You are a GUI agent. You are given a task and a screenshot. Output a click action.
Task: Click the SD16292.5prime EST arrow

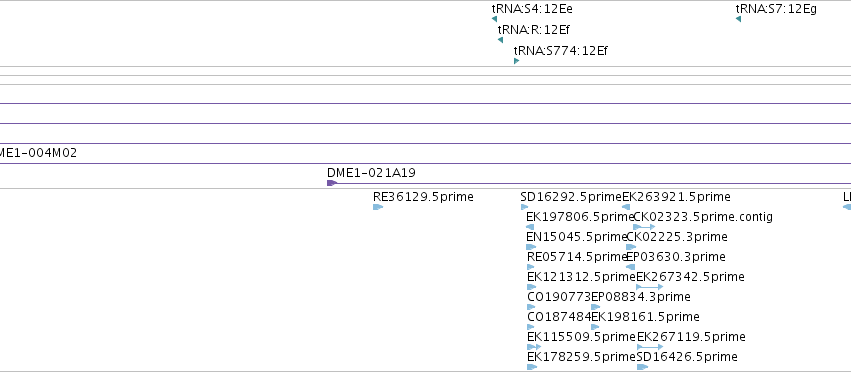click(524, 207)
